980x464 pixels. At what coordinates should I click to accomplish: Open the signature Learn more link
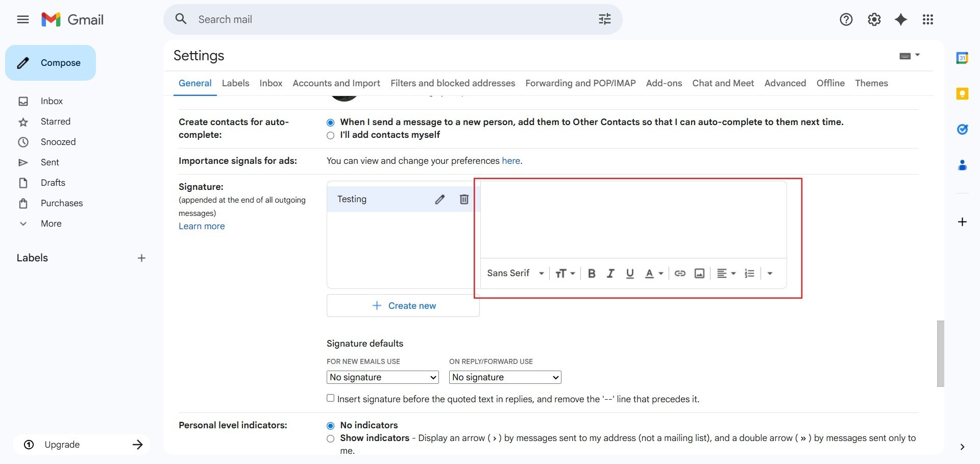(x=202, y=226)
